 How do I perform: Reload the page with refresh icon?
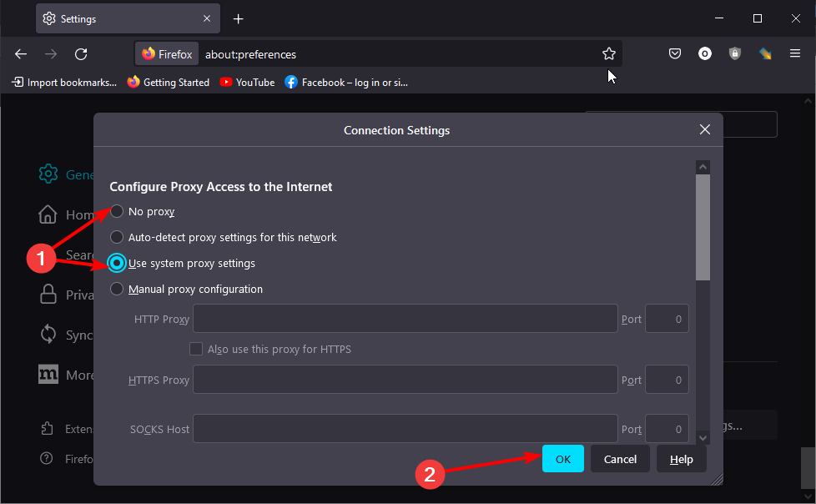[x=81, y=54]
